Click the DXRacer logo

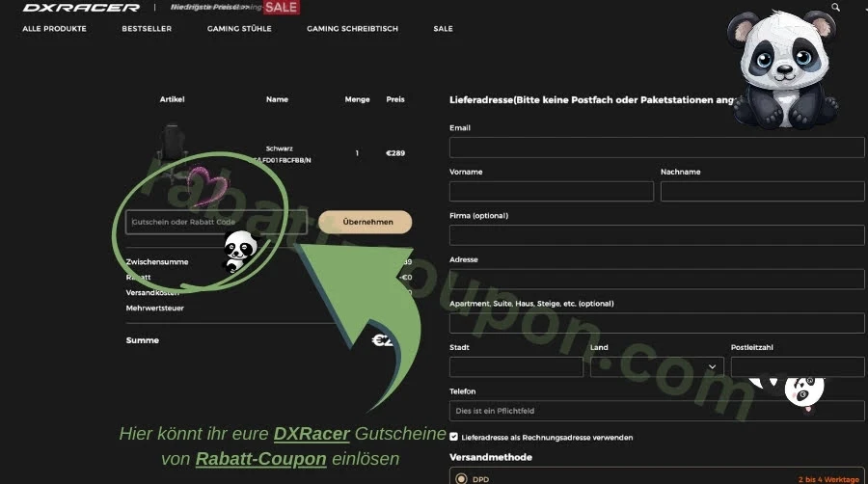[x=81, y=8]
